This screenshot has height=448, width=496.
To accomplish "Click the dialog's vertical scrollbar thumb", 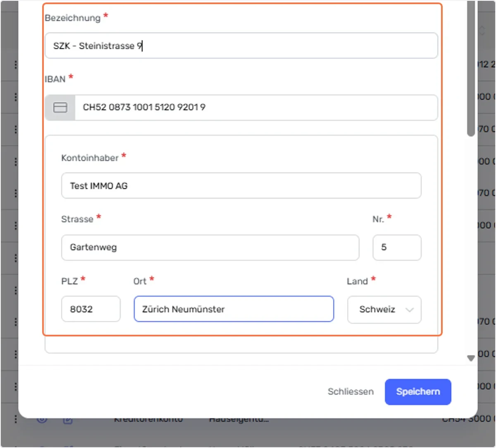I will point(471,68).
